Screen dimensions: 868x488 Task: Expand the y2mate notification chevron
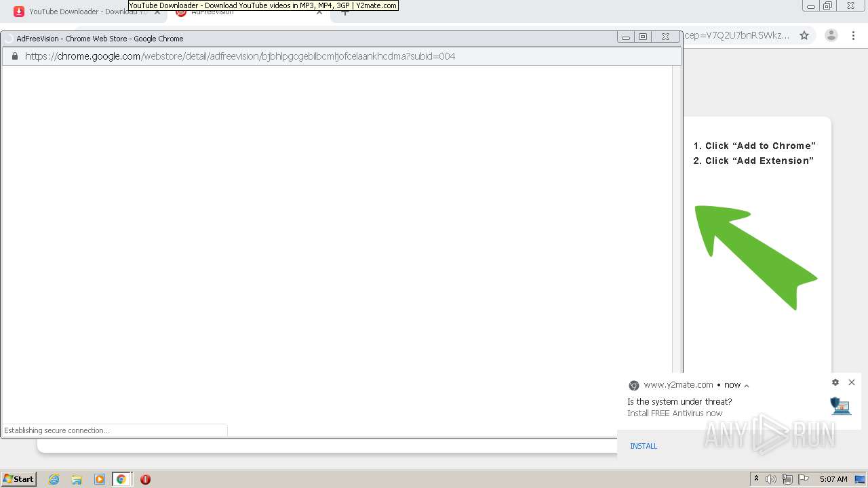click(747, 386)
